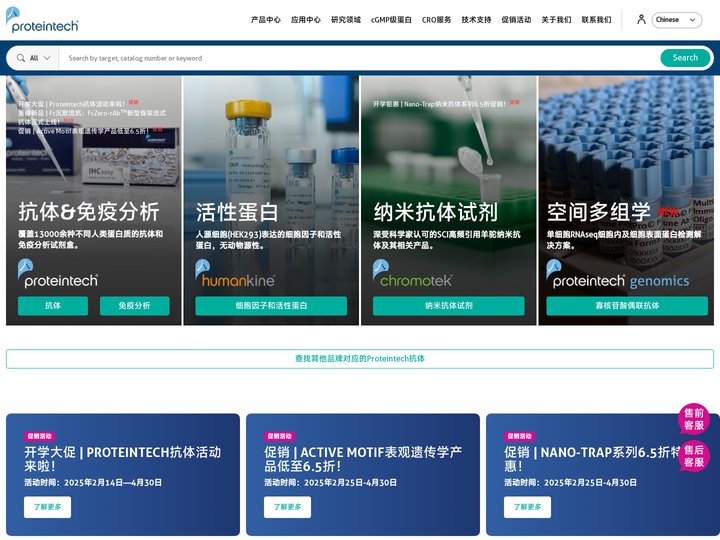Click the 抗体&免疫分析 heading

[89, 212]
